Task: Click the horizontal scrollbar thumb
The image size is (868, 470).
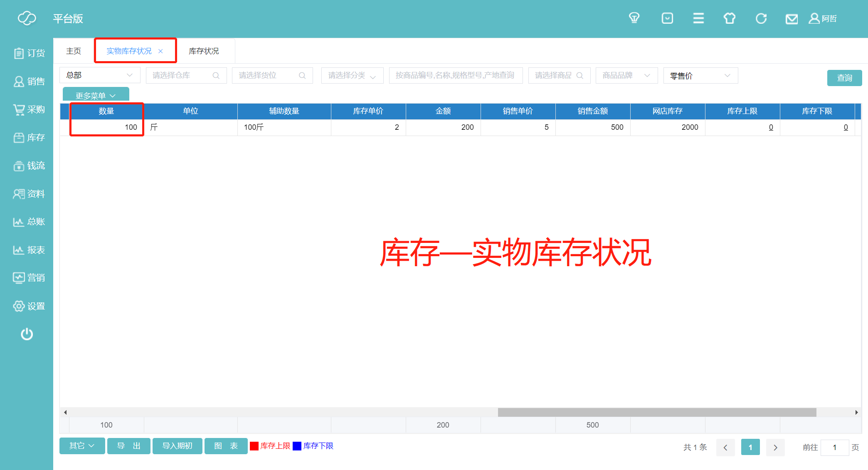Action: pyautogui.click(x=657, y=412)
